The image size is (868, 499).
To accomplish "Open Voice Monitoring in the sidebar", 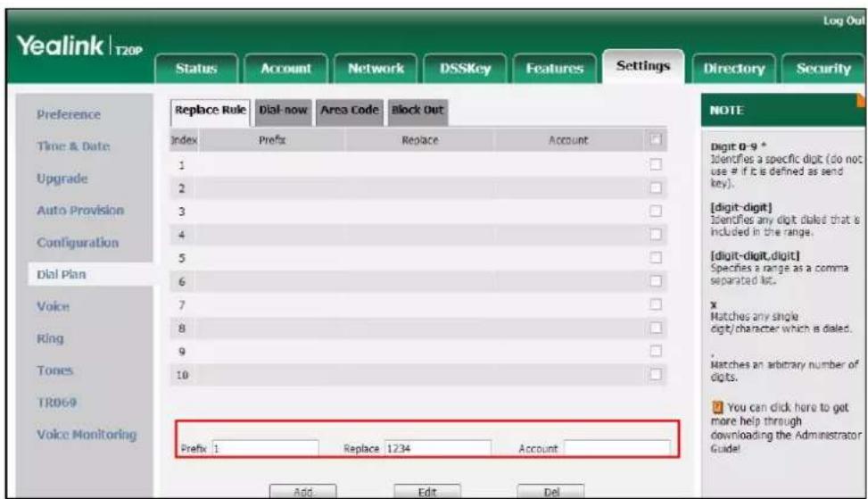I will (87, 435).
